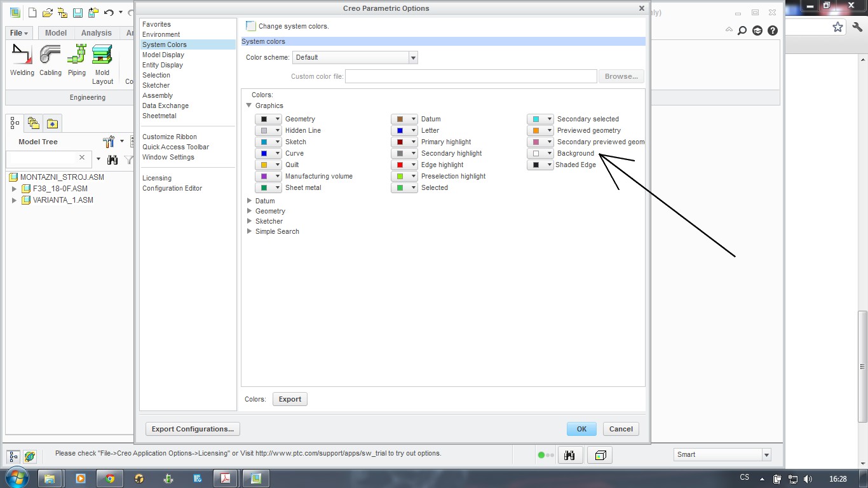Switch to the Analysis ribbon tab
This screenshot has height=488, width=868.
point(97,33)
